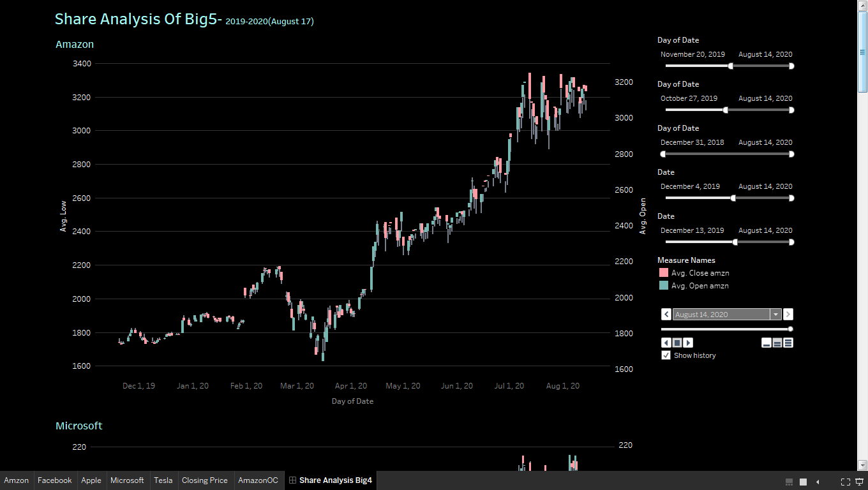Click the December 31, 2018 start slider handle

tap(662, 154)
